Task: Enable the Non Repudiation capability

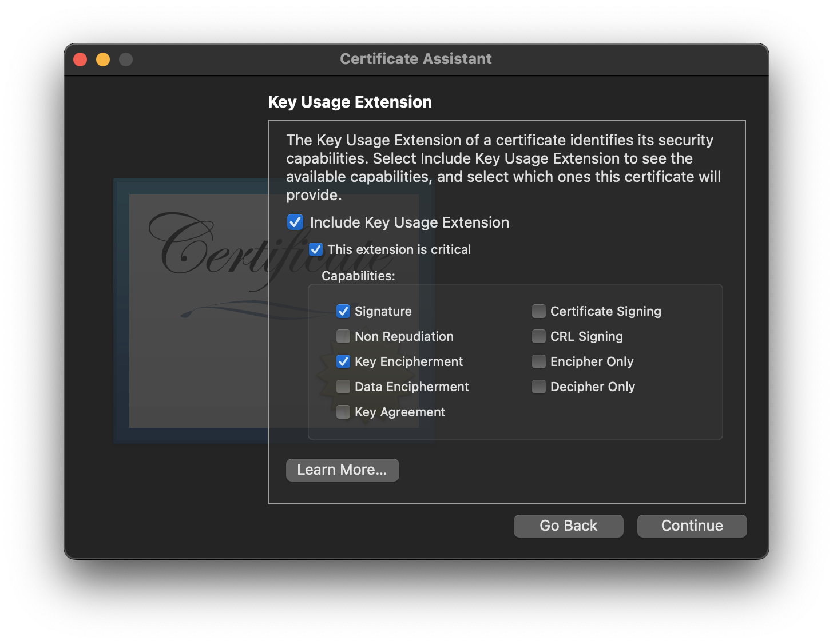Action: coord(343,336)
